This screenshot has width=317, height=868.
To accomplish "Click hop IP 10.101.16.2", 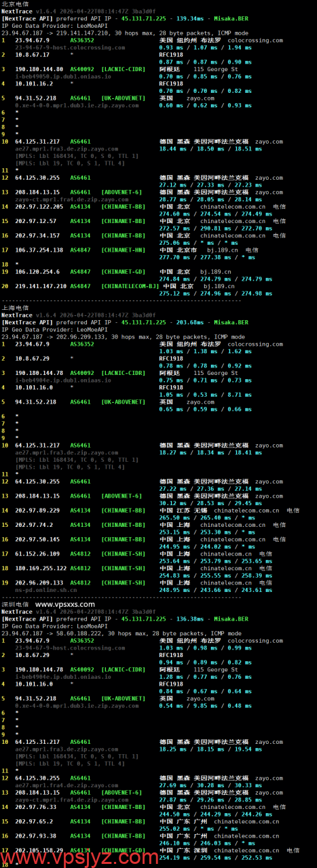I will [34, 84].
